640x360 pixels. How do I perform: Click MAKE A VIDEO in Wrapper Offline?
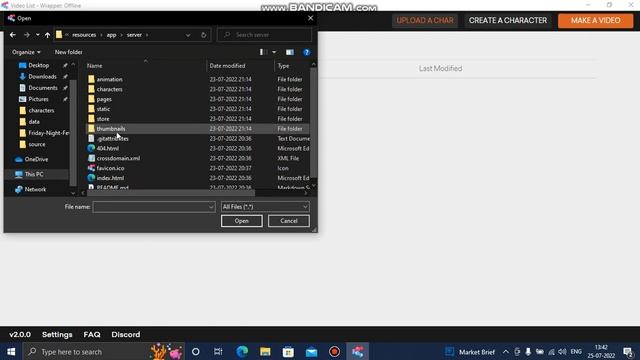596,20
